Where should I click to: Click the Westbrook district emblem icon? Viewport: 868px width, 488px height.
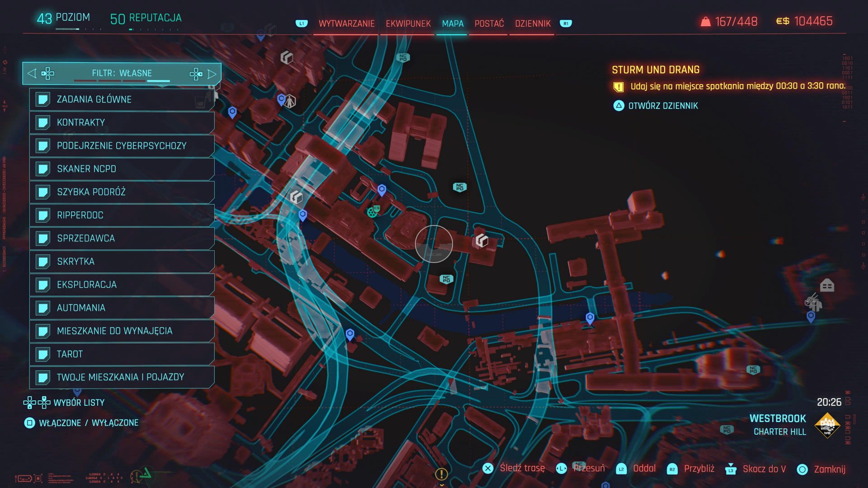[x=827, y=425]
